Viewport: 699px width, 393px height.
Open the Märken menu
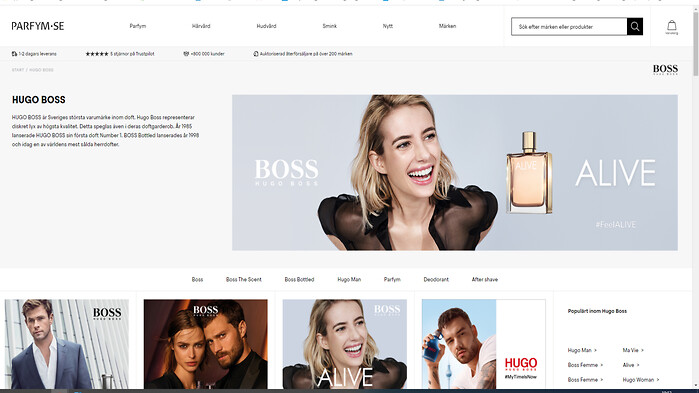[x=447, y=26]
